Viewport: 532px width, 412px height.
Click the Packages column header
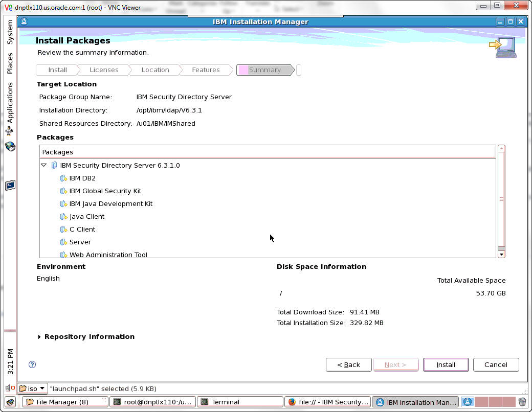coord(268,152)
